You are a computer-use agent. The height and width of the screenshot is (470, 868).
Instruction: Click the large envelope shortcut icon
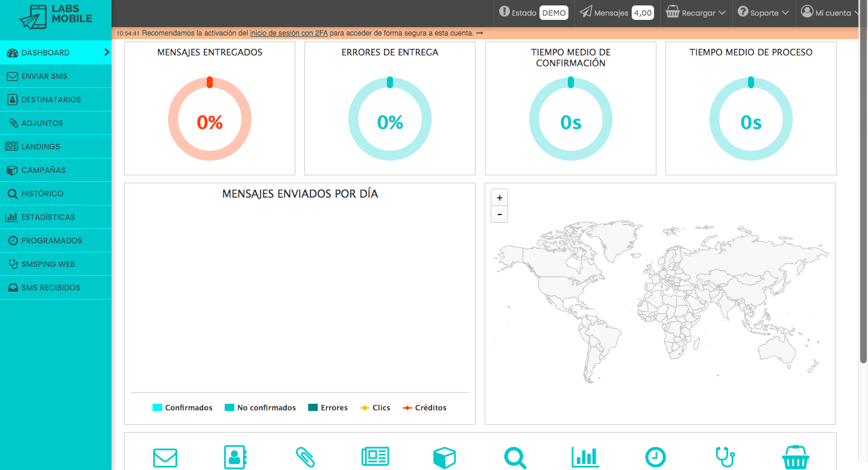(165, 458)
